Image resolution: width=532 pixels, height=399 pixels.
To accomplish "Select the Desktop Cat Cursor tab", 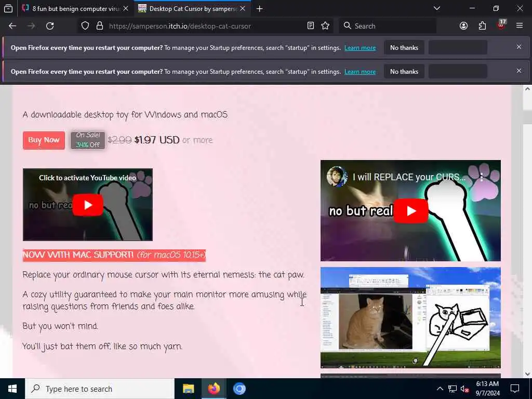I will [x=192, y=9].
